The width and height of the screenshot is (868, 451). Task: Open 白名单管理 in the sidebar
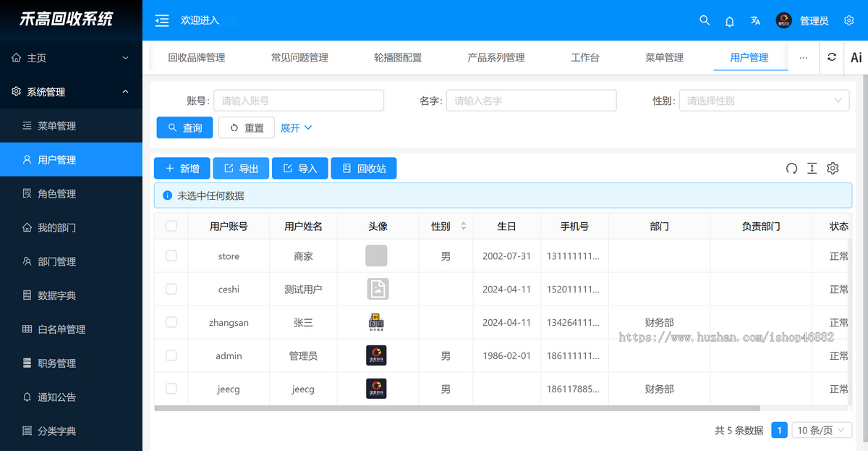click(71, 329)
